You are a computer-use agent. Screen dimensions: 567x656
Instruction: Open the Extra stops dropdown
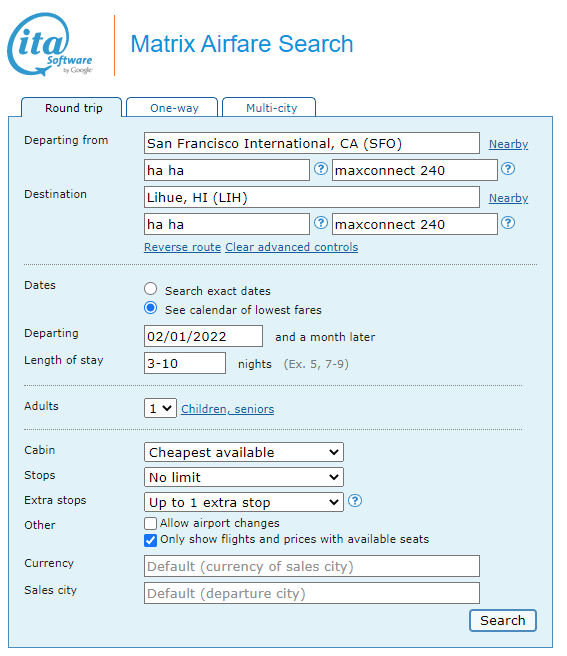pyautogui.click(x=244, y=502)
